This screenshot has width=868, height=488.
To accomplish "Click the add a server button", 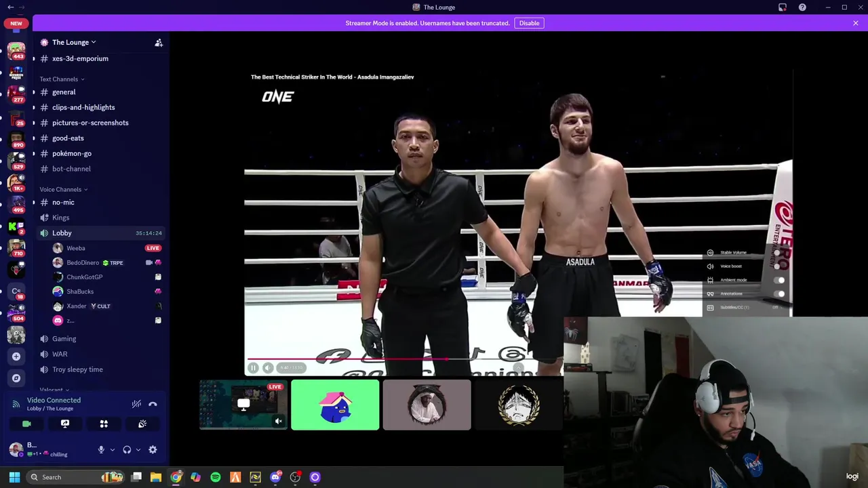I will point(16,357).
